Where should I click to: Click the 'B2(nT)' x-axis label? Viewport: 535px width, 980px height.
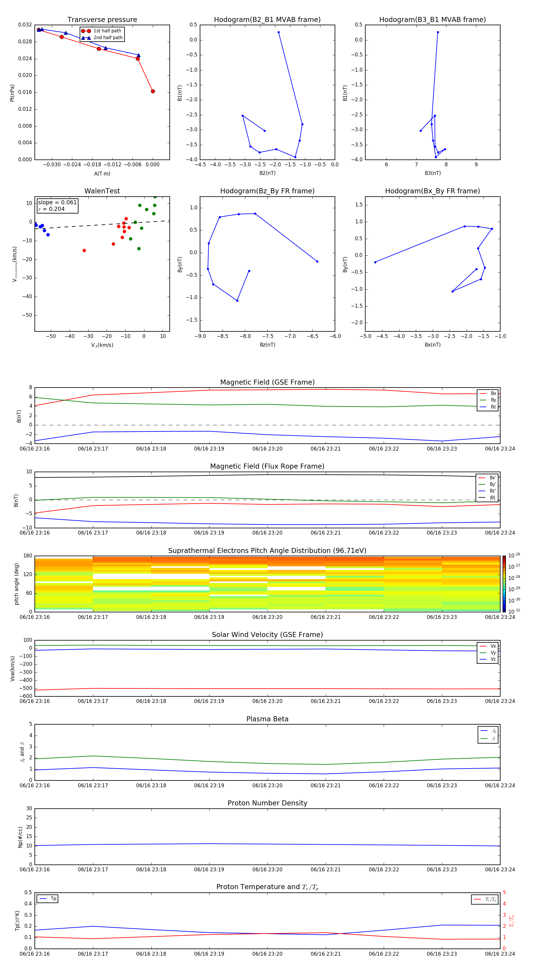pyautogui.click(x=267, y=173)
